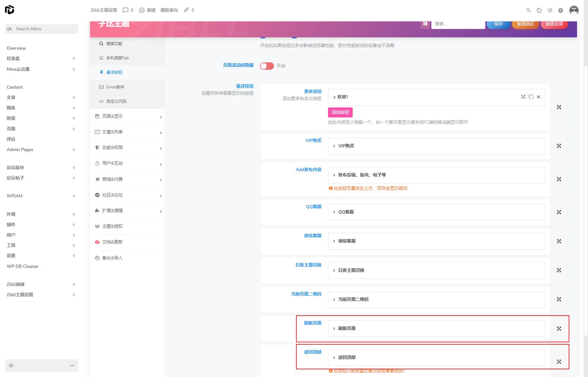Click the home icon in top bar
588x377 pixels.
click(x=539, y=10)
